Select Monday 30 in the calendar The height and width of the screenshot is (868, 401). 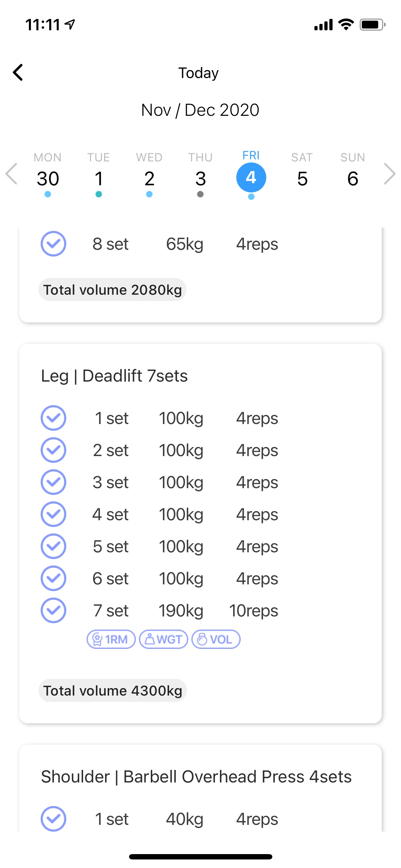(48, 178)
